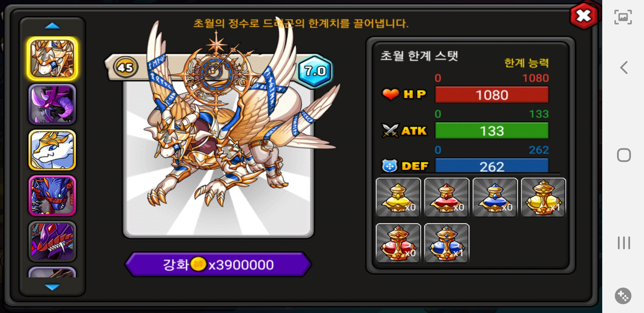Image resolution: width=644 pixels, height=313 pixels.
Task: Select the small red essence potion
Action: [447, 198]
